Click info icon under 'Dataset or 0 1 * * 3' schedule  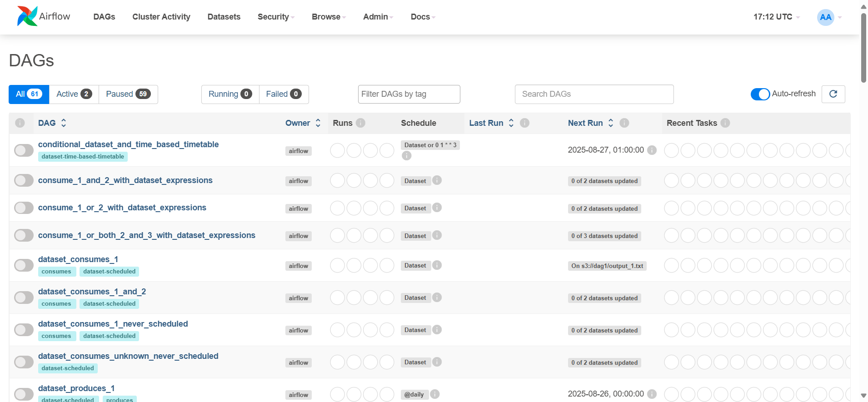(407, 156)
